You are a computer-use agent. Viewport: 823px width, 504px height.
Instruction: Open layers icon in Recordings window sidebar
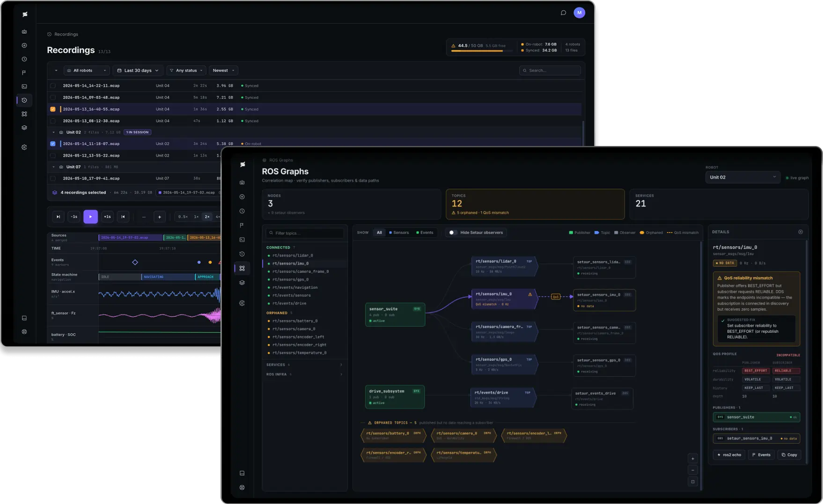(24, 127)
